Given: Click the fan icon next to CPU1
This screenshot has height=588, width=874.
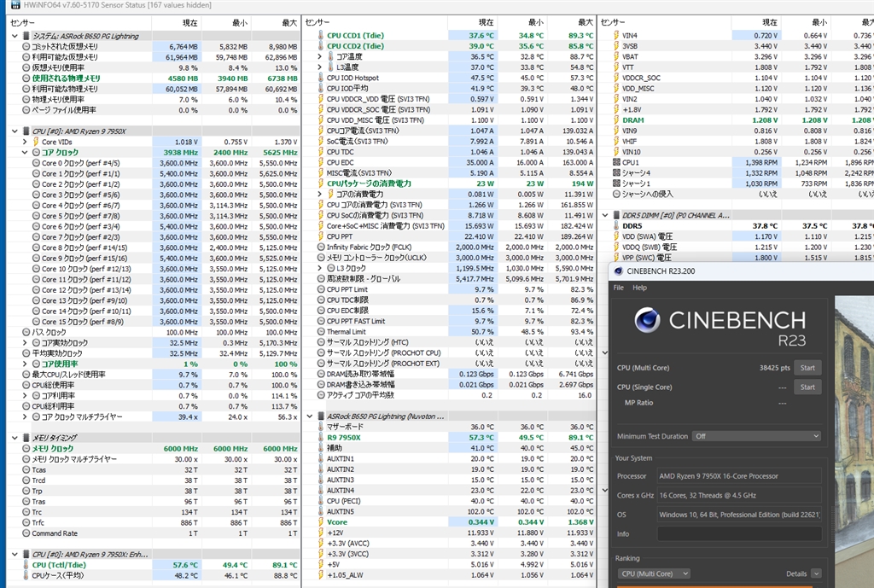Looking at the screenshot, I should pyautogui.click(x=615, y=162).
